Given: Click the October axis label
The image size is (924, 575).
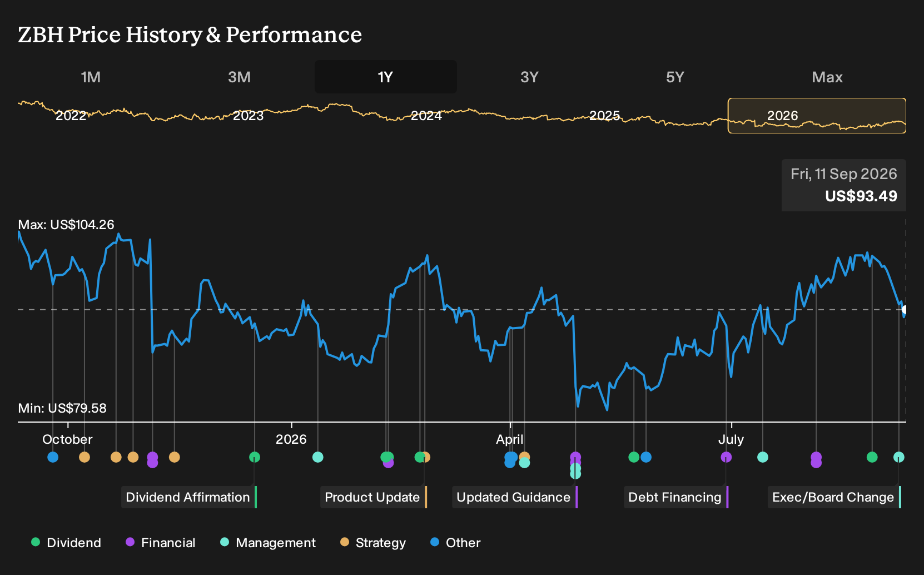Looking at the screenshot, I should pyautogui.click(x=67, y=439).
